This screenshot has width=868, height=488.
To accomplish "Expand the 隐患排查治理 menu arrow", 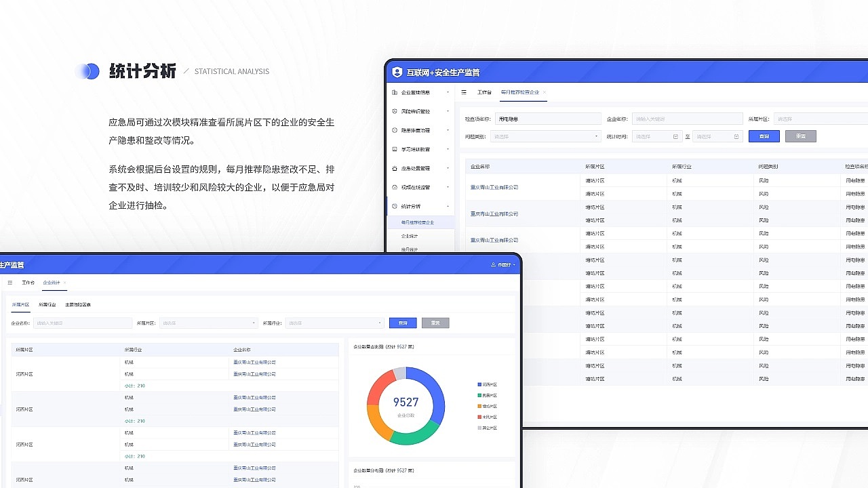I will [x=448, y=130].
